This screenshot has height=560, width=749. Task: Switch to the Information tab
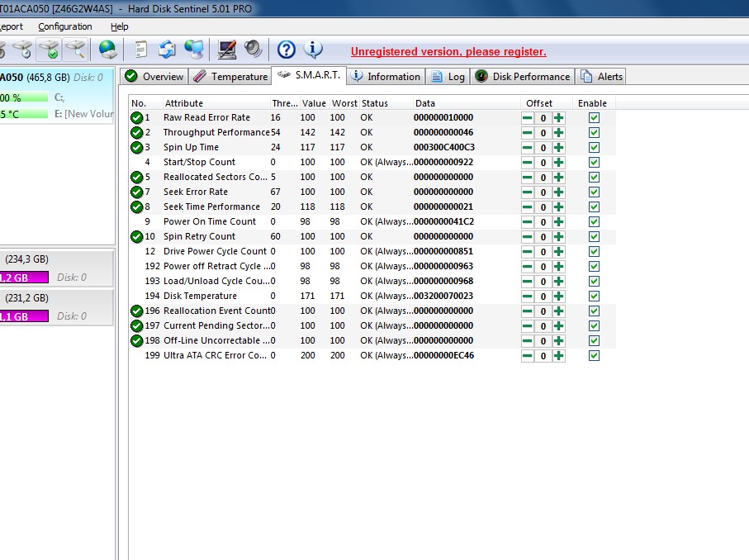[386, 77]
